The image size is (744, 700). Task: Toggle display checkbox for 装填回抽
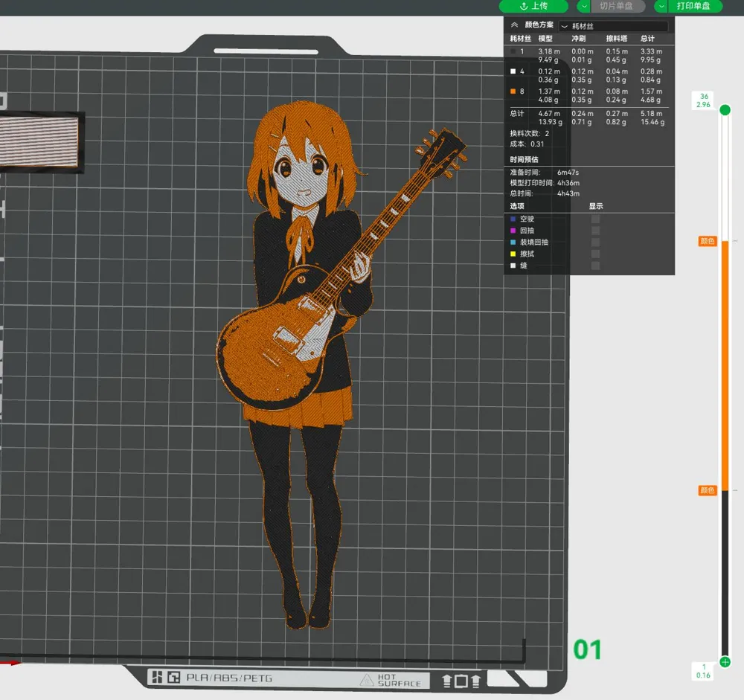[x=595, y=242]
